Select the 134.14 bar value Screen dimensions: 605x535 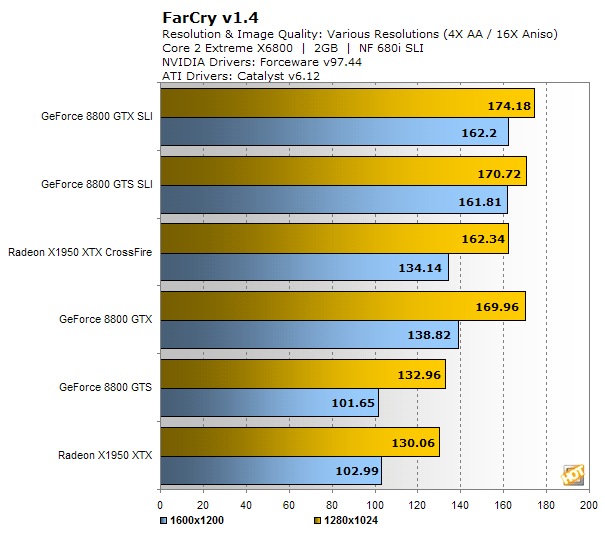420,268
